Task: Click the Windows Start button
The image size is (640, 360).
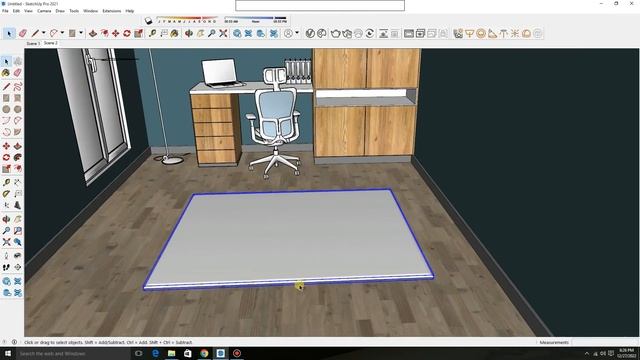Action: [x=7, y=353]
